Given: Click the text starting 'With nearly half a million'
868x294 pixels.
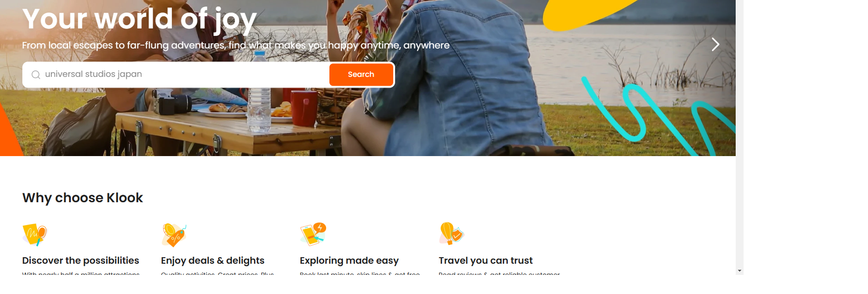Looking at the screenshot, I should pyautogui.click(x=81, y=273).
